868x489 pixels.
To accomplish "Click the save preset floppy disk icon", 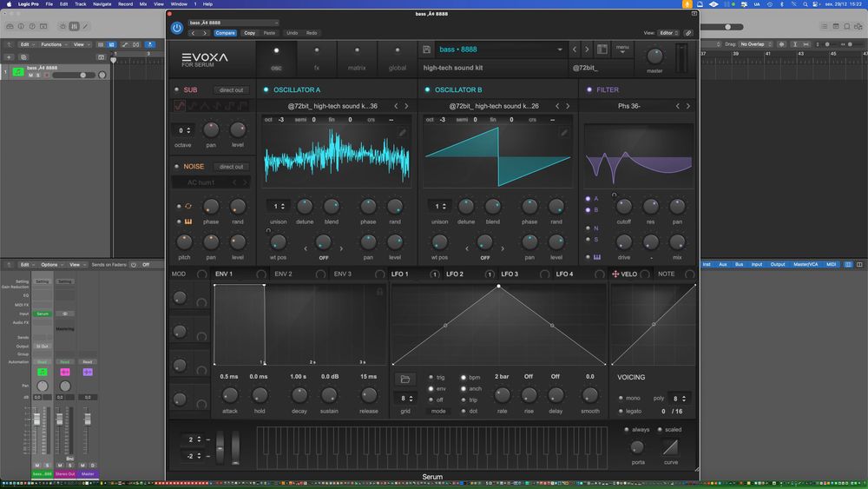I will (x=426, y=50).
